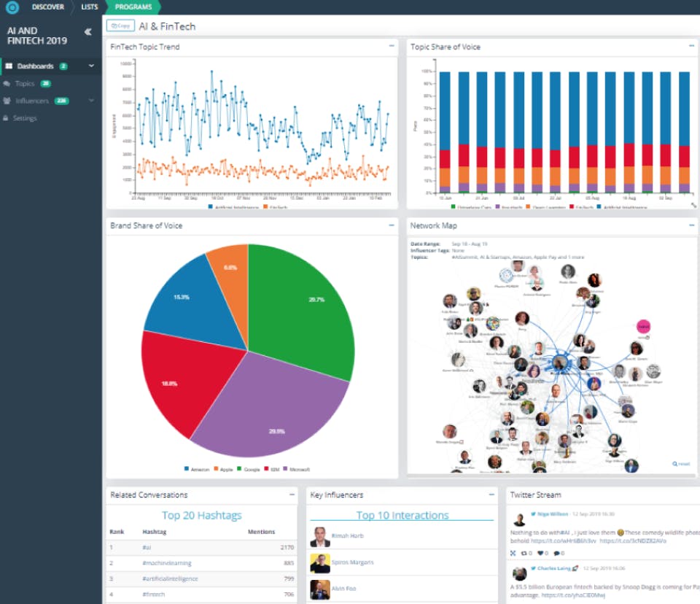The image size is (700, 604).
Task: Expand the Dashboards dropdown chevron
Action: tap(92, 66)
